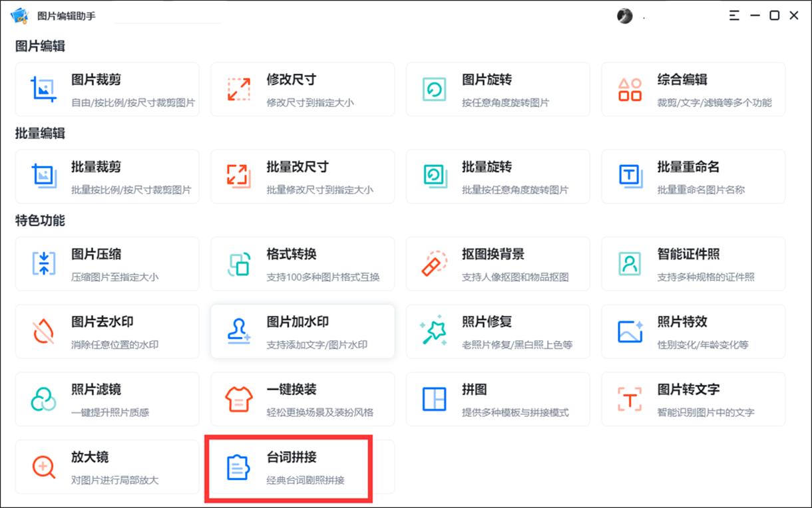Click the 批量重命名 batch rename icon

[x=629, y=176]
